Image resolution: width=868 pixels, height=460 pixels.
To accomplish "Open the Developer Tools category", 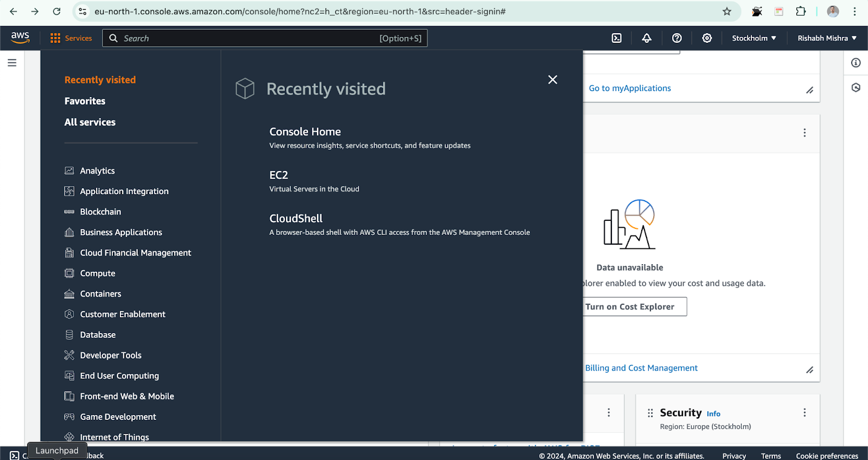I will (x=111, y=355).
